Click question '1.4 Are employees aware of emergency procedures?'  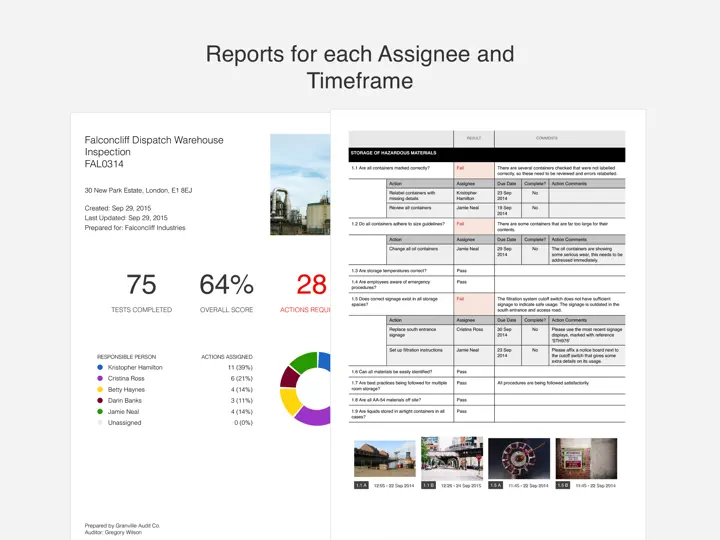click(x=391, y=285)
